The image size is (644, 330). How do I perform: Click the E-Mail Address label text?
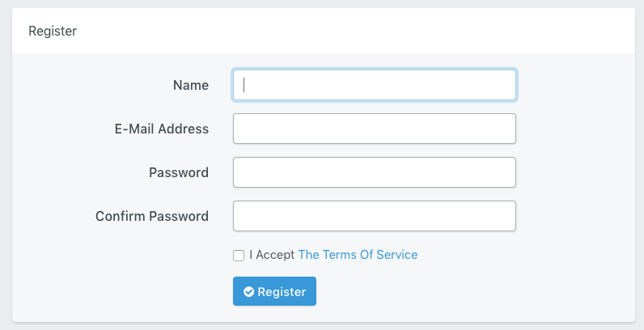pos(162,129)
